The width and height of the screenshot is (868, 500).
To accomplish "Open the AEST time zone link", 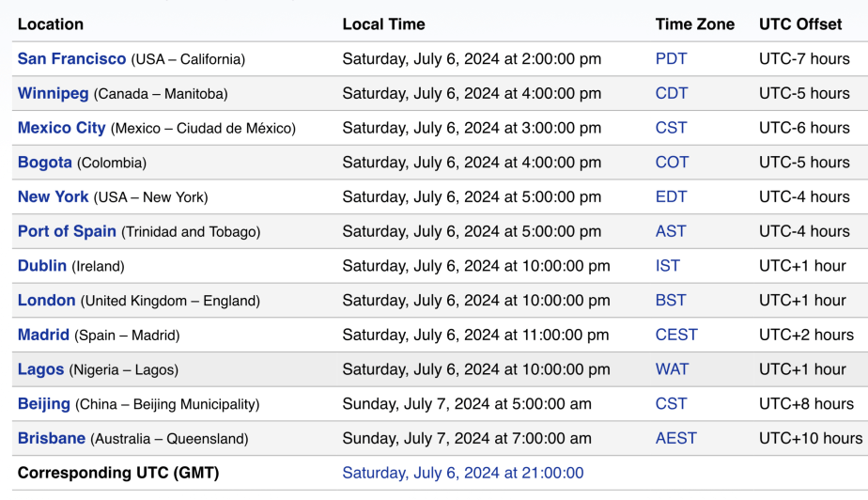I will click(675, 438).
